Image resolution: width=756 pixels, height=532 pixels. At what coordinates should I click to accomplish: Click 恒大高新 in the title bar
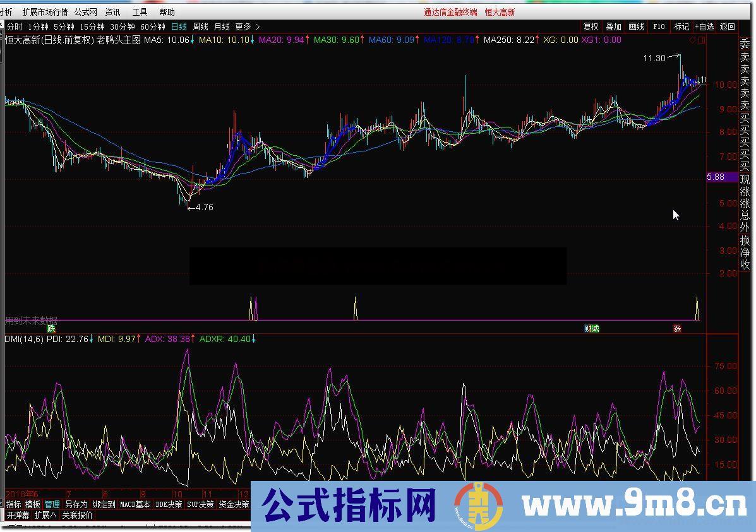coord(500,11)
